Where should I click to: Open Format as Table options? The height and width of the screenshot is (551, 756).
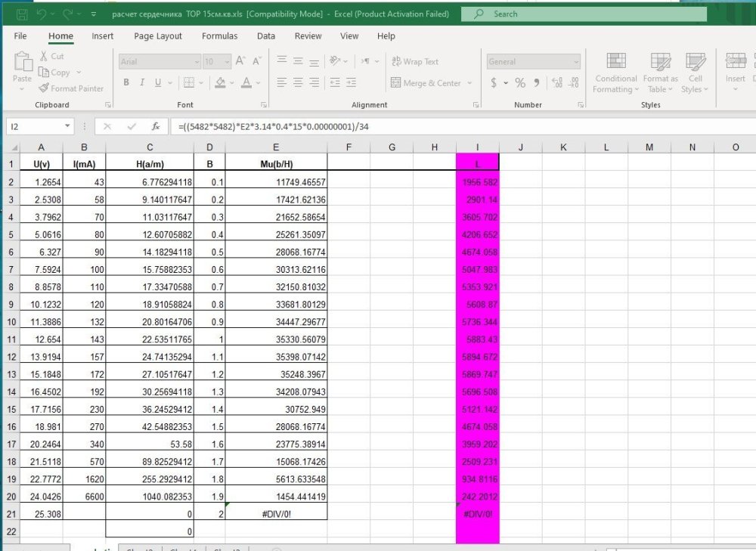658,73
